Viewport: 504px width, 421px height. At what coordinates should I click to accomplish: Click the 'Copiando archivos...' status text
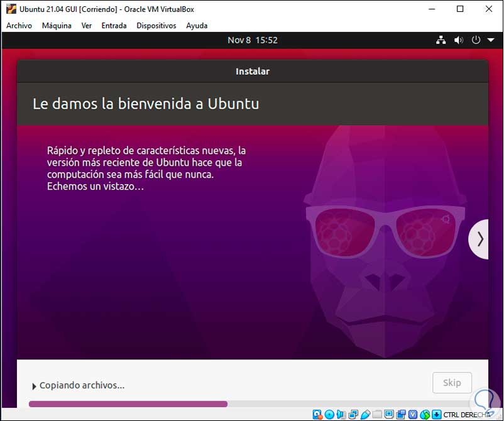click(82, 385)
